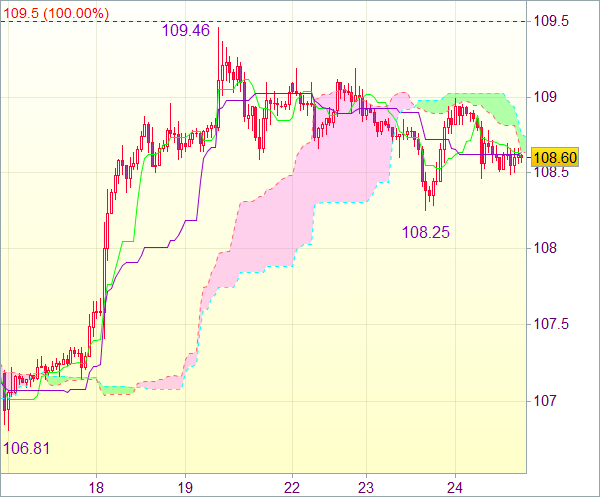Image resolution: width=600 pixels, height=497 pixels.
Task: Click the 107 price axis label
Action: (545, 401)
